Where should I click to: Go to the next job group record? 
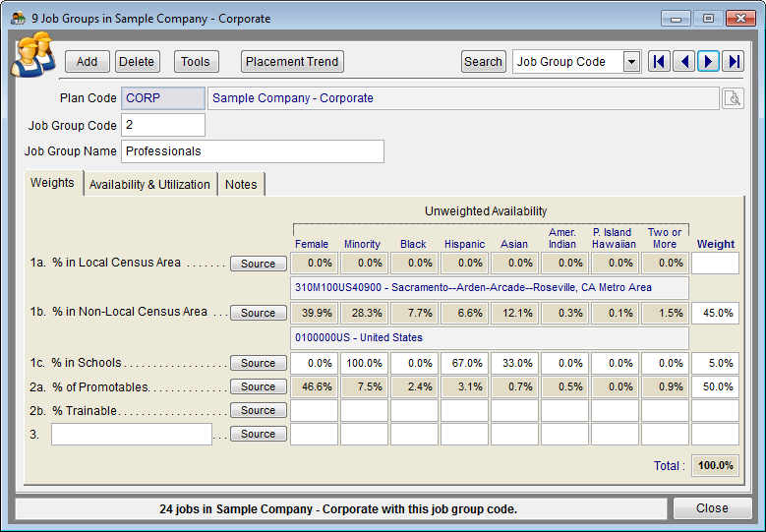(708, 62)
